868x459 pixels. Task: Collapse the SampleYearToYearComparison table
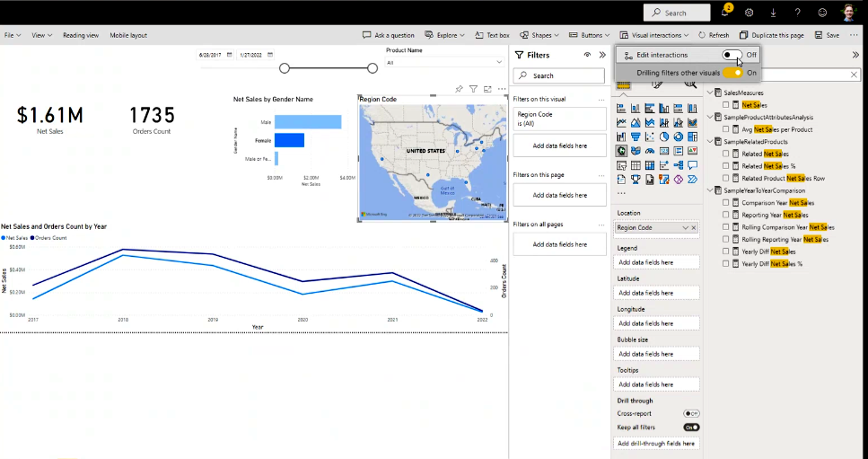click(710, 190)
